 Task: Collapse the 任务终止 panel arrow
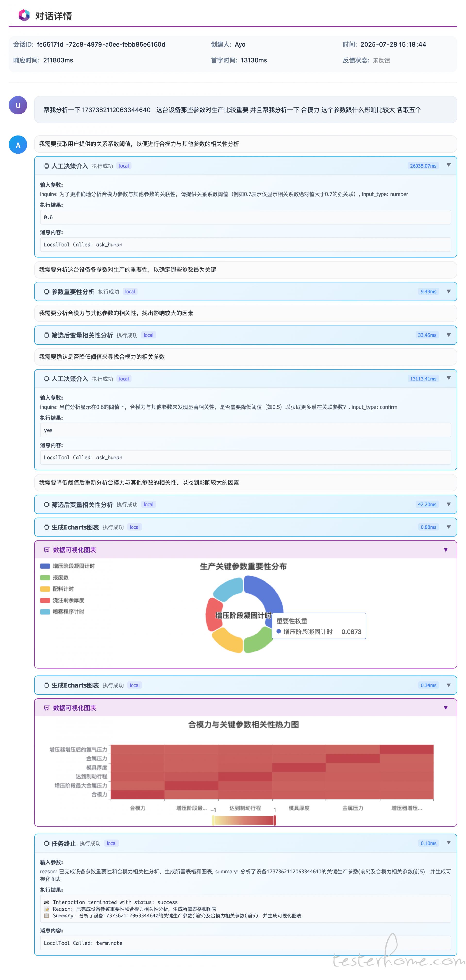[x=449, y=843]
